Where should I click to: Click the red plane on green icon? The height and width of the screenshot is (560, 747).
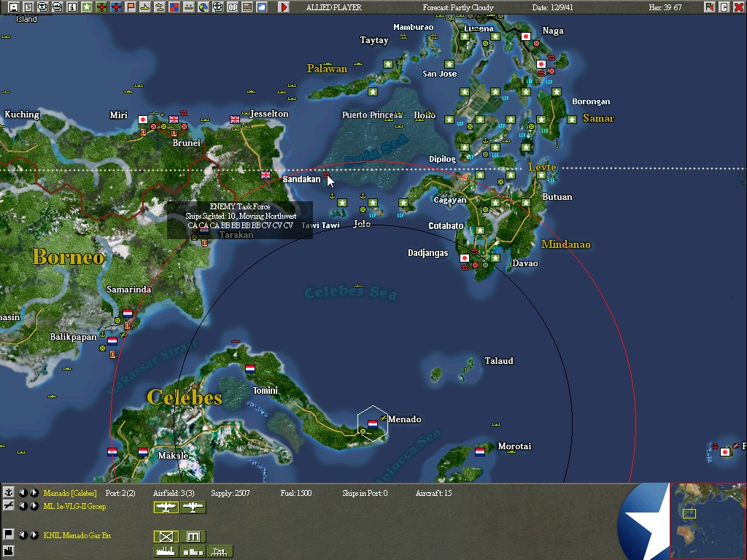point(101,7)
